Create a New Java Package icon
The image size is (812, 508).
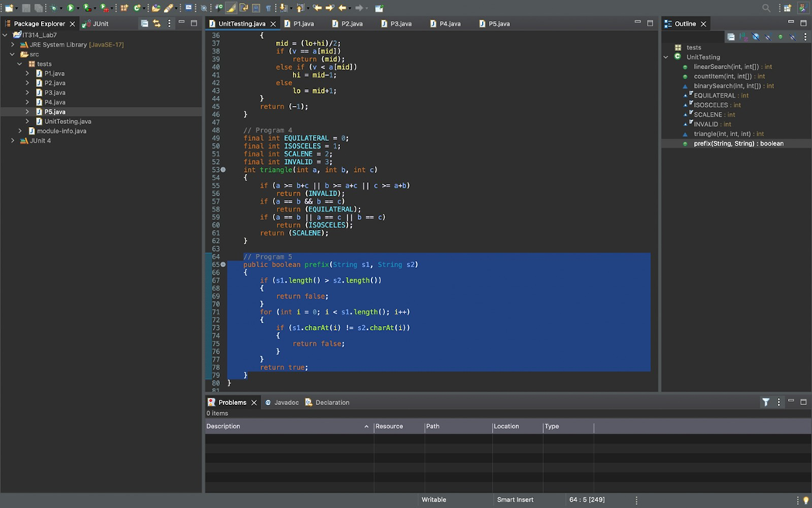[x=124, y=9]
